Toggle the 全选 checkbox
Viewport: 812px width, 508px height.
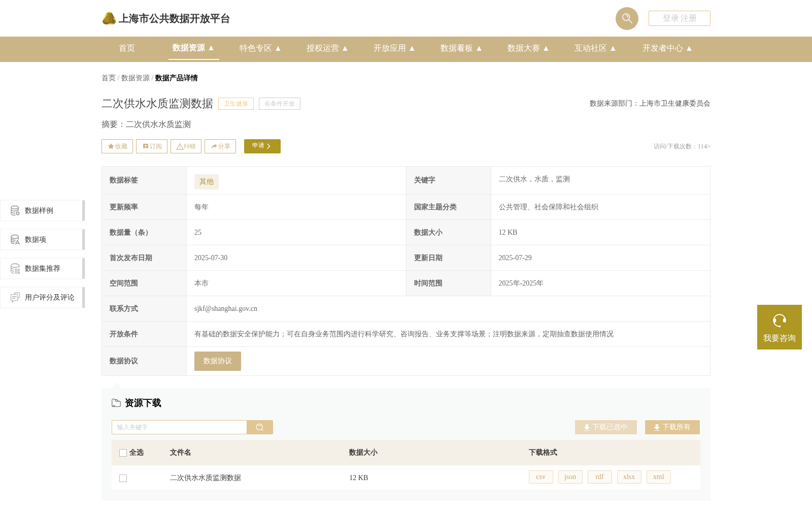(x=123, y=453)
